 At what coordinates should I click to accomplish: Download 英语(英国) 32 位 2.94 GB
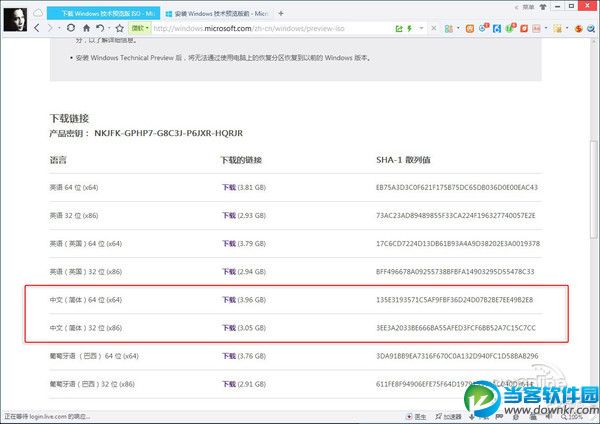229,272
